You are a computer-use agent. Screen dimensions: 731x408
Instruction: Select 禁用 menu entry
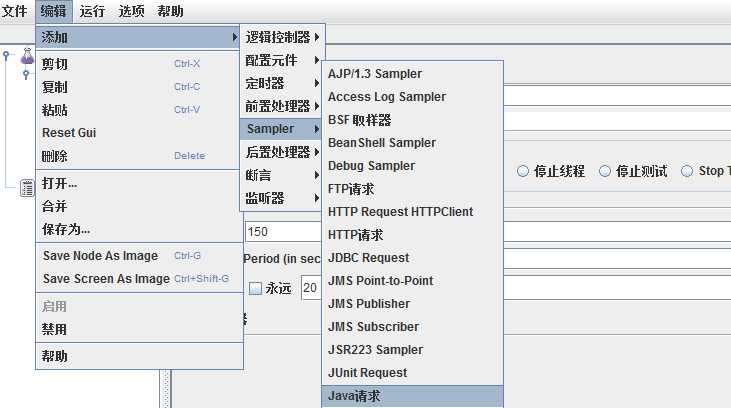pyautogui.click(x=140, y=329)
